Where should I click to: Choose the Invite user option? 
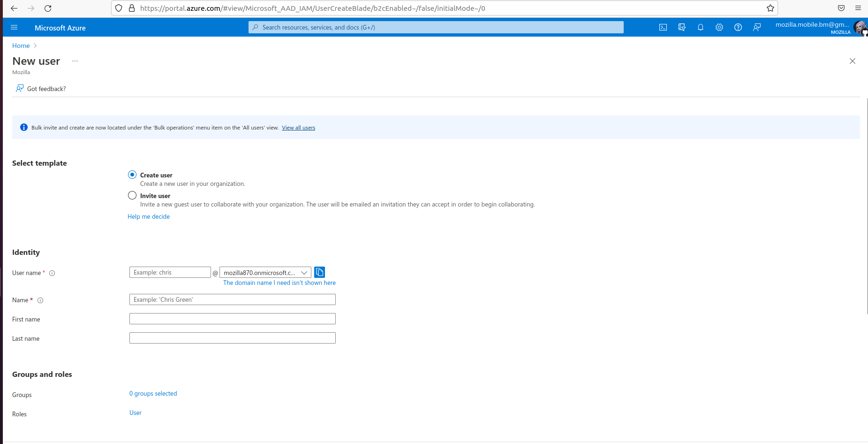tap(132, 195)
